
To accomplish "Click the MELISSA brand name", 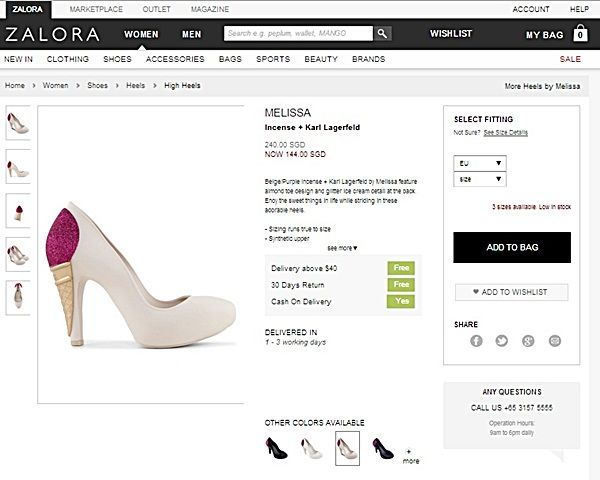I will point(288,113).
